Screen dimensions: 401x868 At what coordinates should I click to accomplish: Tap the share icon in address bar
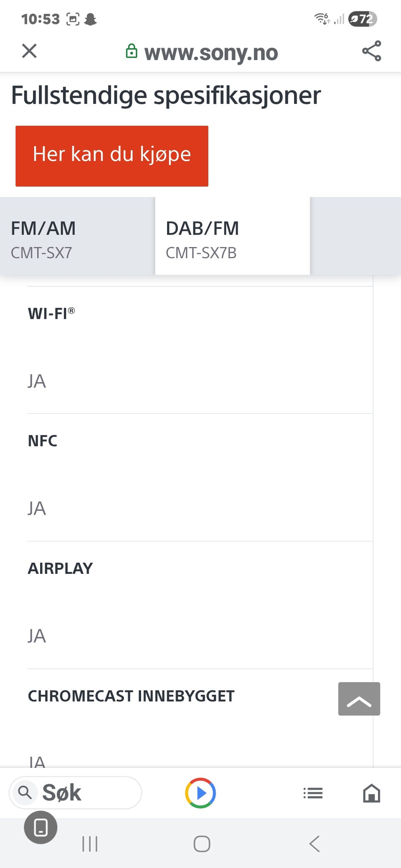tap(371, 51)
